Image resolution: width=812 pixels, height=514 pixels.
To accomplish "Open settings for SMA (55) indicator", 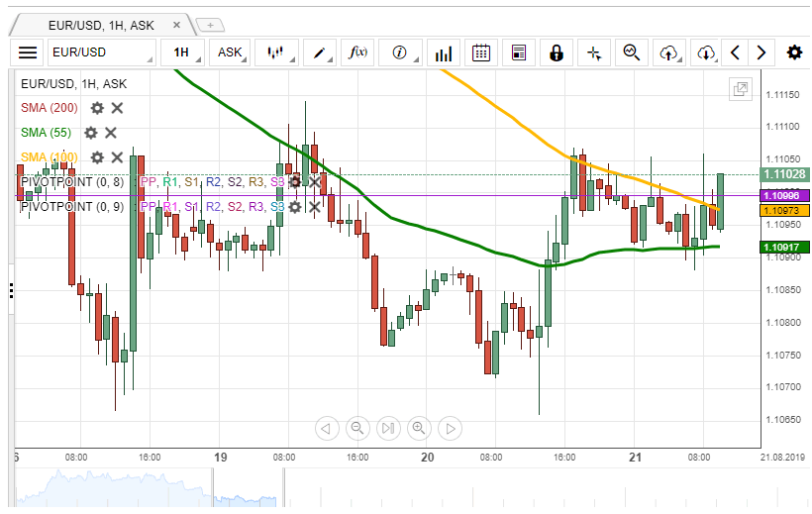I will (91, 133).
